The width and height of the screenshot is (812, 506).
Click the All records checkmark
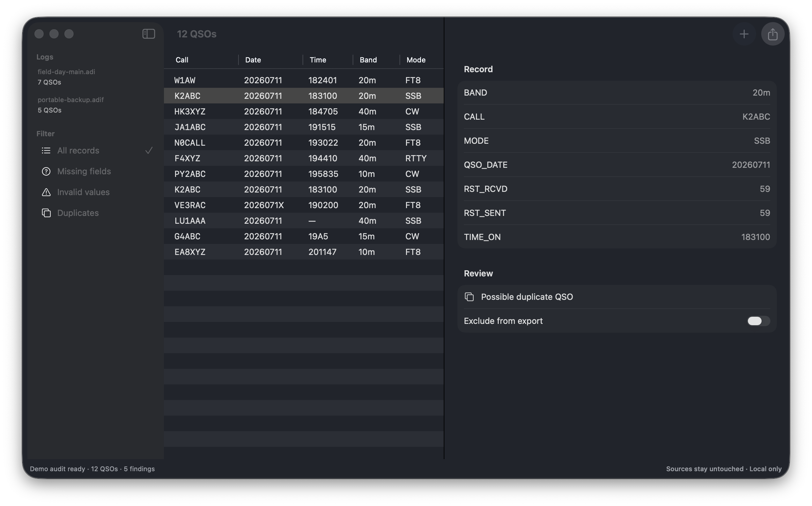click(x=149, y=151)
